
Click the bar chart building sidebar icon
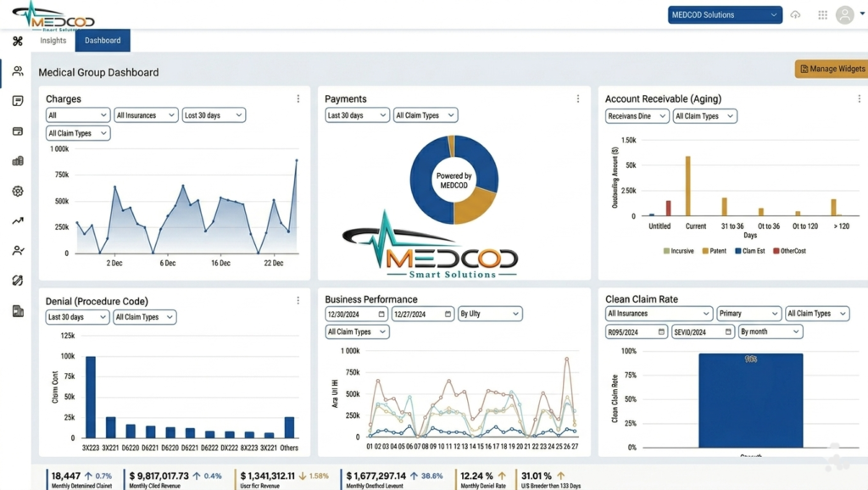pos(17,161)
